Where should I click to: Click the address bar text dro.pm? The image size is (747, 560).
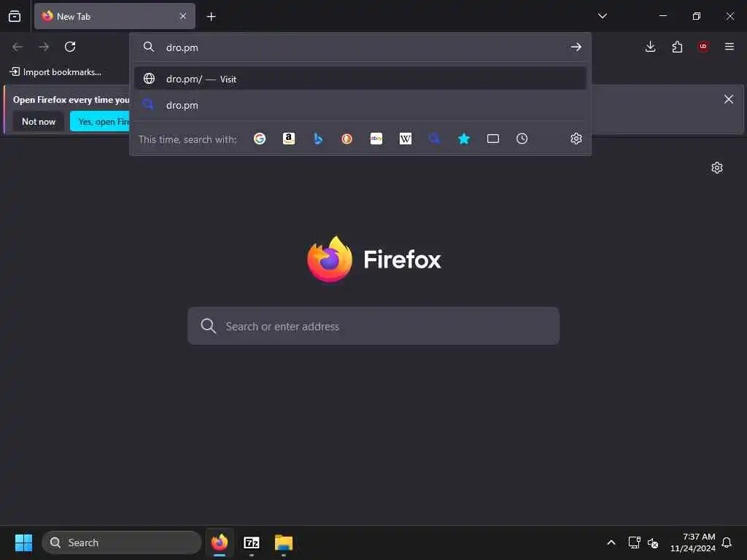(x=182, y=47)
